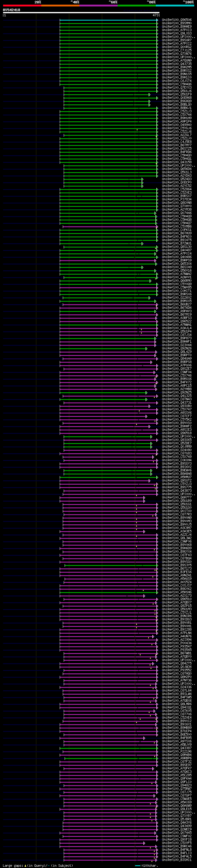
Task: Click label UniRef100_B7ZWU1
Action: point(177,244)
